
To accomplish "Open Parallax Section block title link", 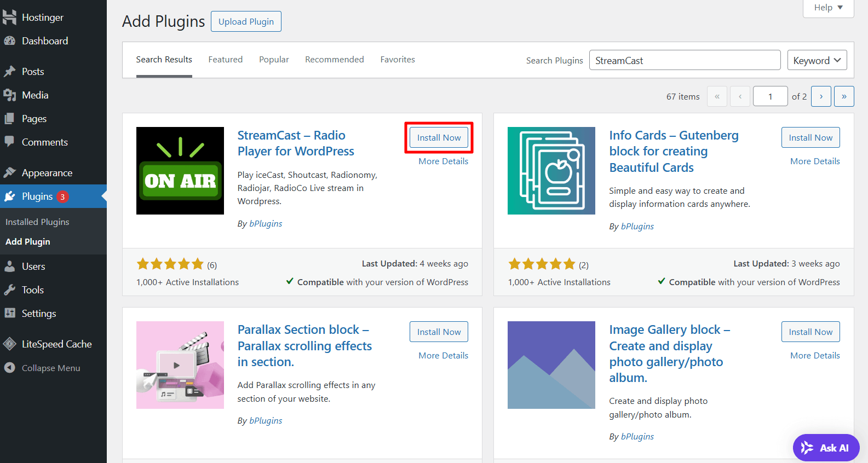I will pyautogui.click(x=304, y=346).
